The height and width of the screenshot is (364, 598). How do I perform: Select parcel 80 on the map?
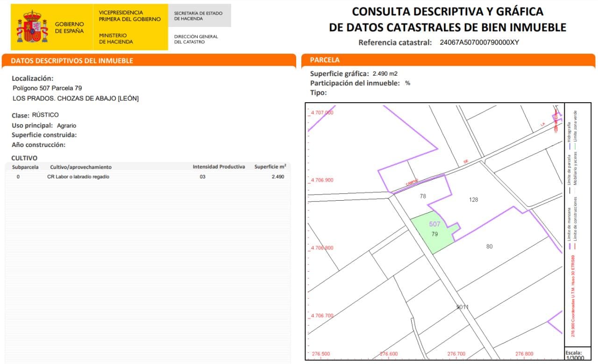[489, 246]
